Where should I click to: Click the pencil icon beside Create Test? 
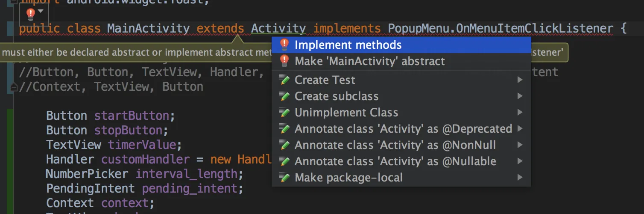284,80
